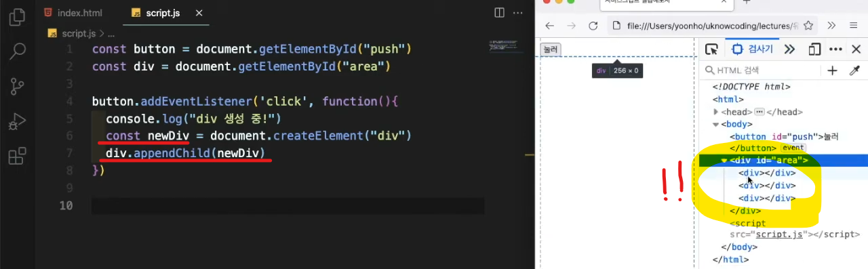Go forward in the Firefox browser

[x=572, y=26]
